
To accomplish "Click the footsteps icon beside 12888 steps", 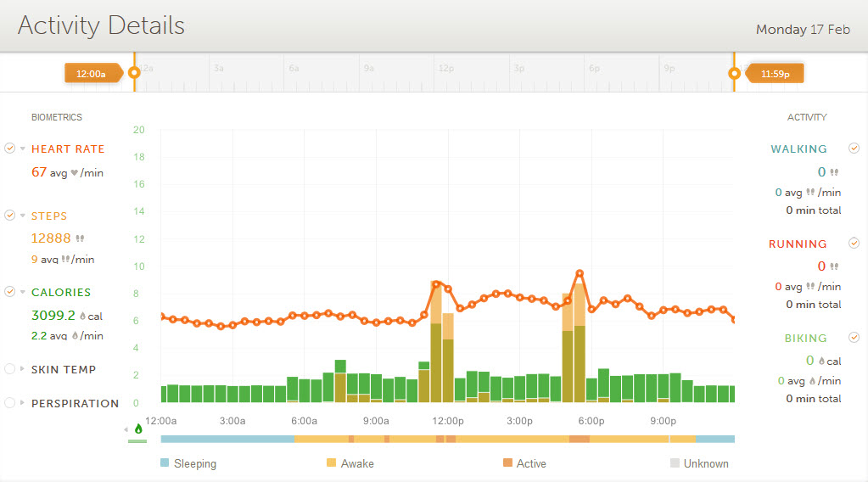I will point(80,238).
